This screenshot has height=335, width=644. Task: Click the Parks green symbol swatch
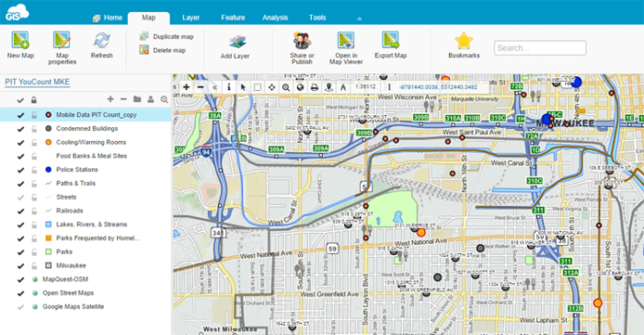pyautogui.click(x=48, y=251)
